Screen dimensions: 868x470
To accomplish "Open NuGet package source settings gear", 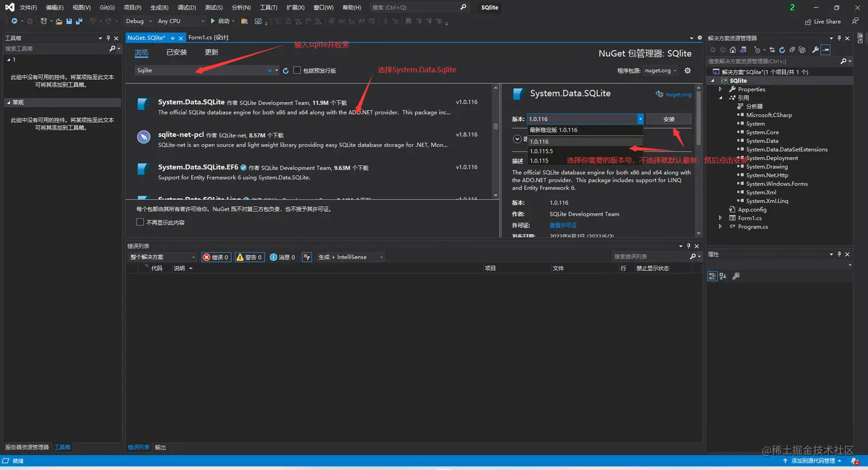I will [687, 71].
